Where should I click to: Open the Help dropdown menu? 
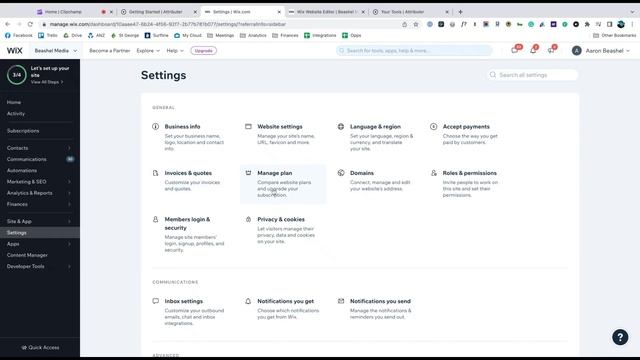click(x=175, y=51)
